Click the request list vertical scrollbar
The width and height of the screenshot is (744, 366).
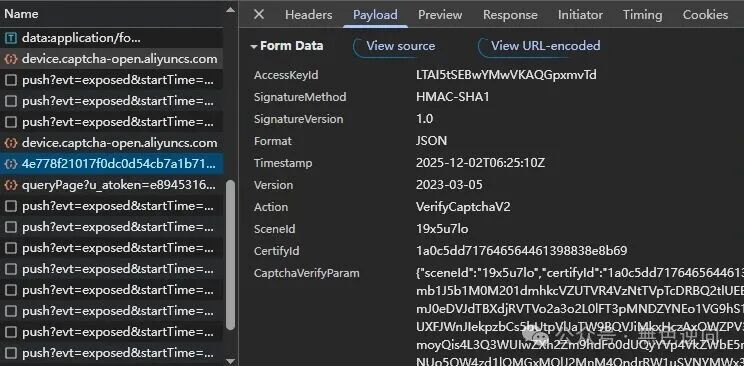pos(230,255)
